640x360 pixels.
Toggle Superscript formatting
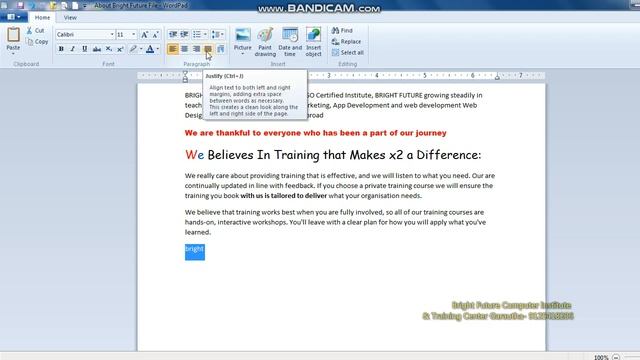pyautogui.click(x=120, y=49)
